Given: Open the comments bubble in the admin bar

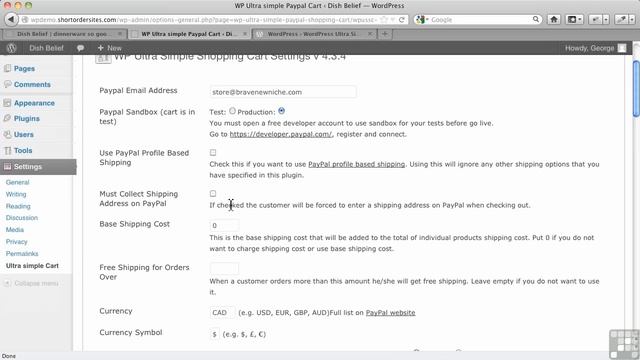Looking at the screenshot, I should tap(80, 48).
